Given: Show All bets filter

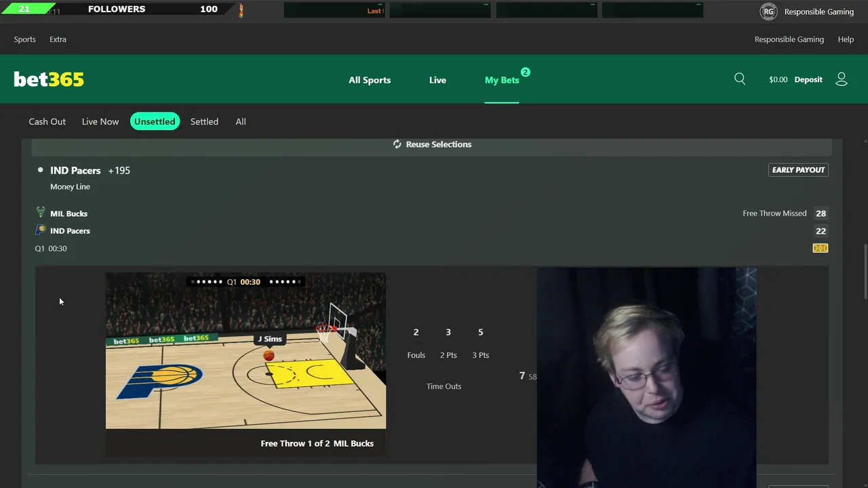Looking at the screenshot, I should (241, 121).
